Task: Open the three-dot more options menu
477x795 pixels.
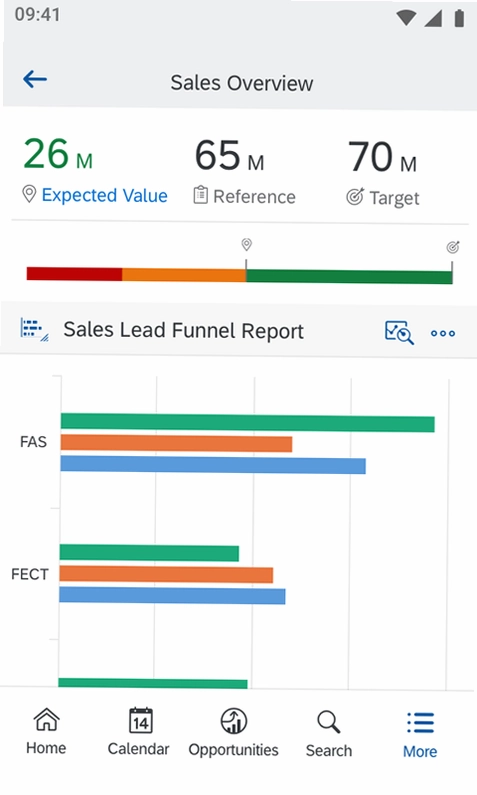Action: (443, 334)
